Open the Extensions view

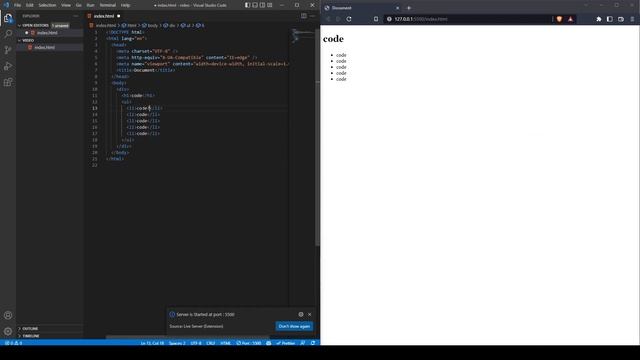(8, 82)
